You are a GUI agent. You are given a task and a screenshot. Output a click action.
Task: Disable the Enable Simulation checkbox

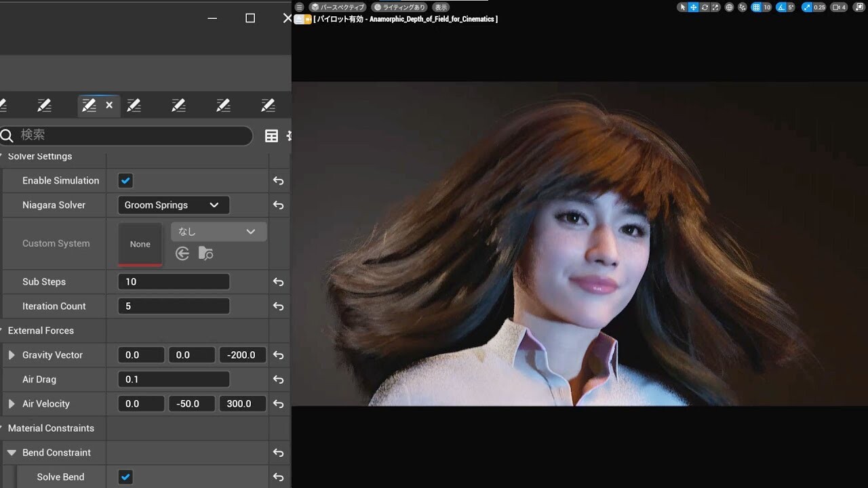[125, 180]
